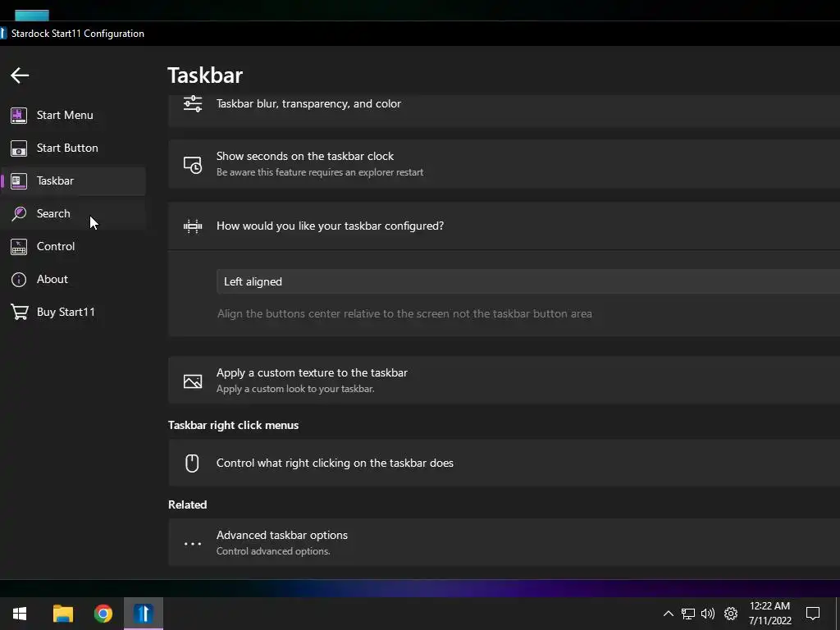The image size is (840, 630).
Task: Click Start11 app icon on taskbar
Action: click(144, 614)
